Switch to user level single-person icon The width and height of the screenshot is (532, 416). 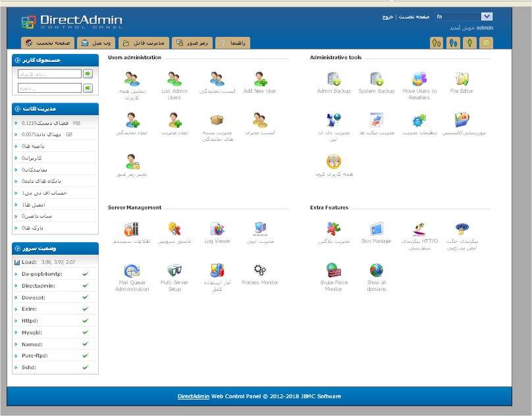469,43
